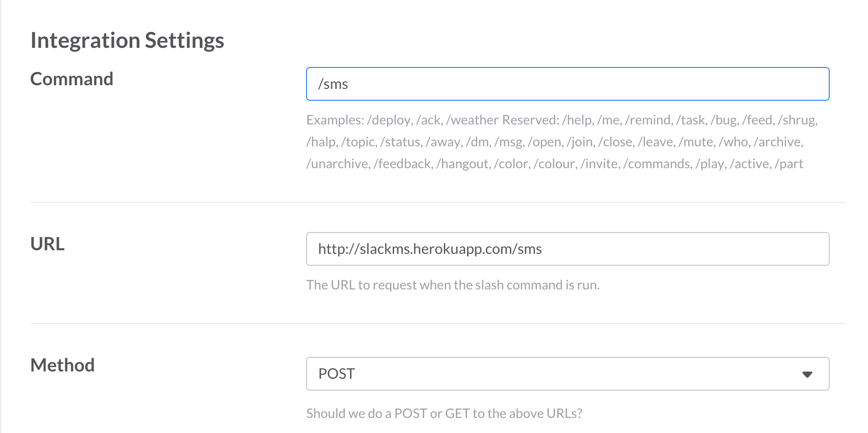Click the /hangout reserved command text
This screenshot has width=868, height=433.
(x=463, y=164)
